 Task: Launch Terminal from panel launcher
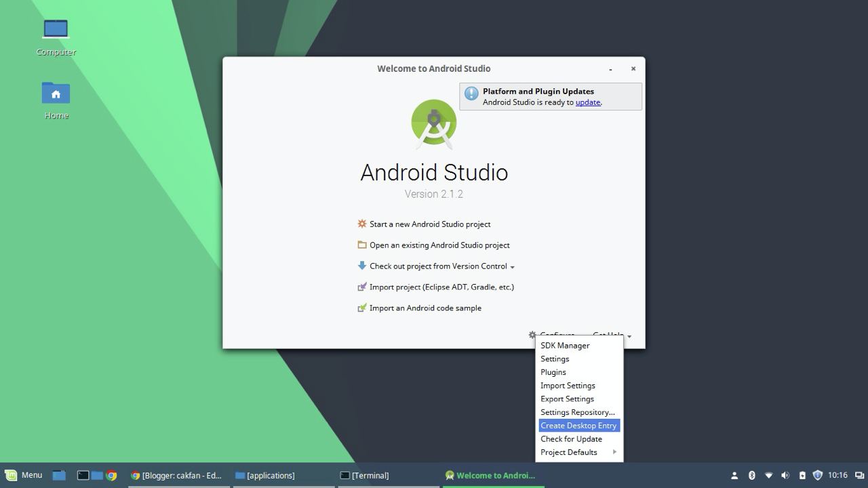tap(83, 475)
